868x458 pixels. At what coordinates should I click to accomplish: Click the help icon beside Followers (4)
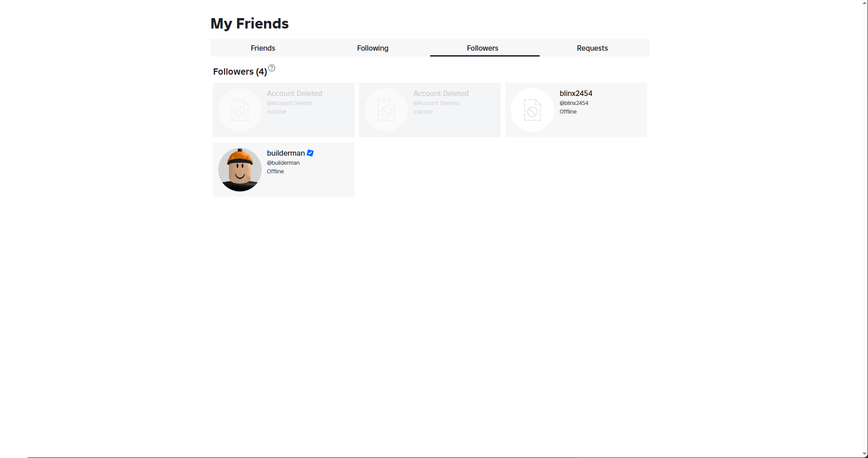(272, 68)
